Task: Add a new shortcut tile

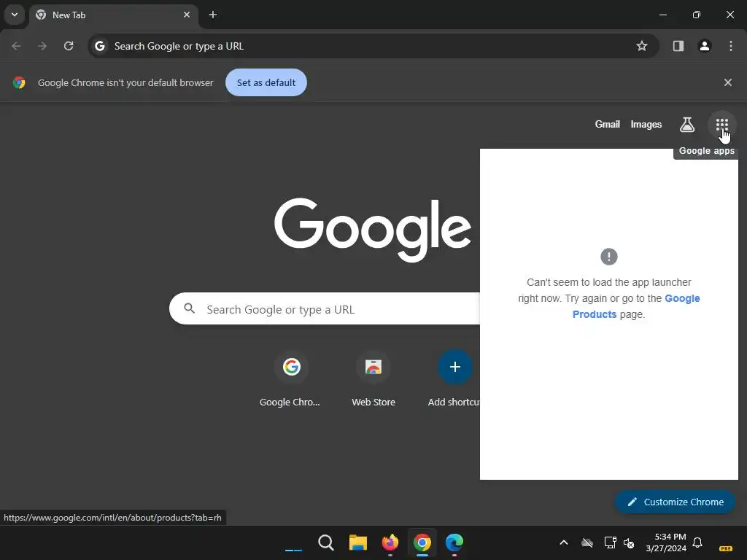Action: coord(454,378)
